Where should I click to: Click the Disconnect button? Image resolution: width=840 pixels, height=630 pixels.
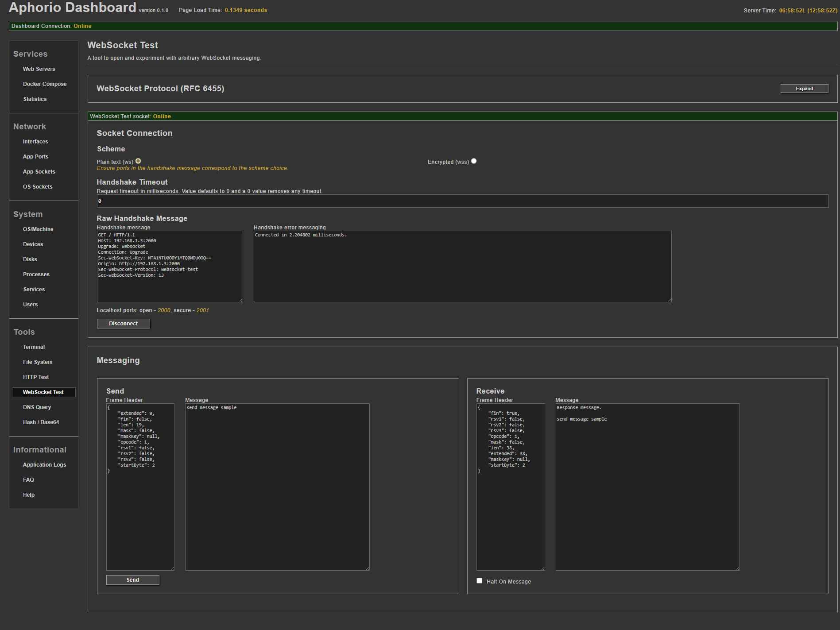click(x=123, y=324)
